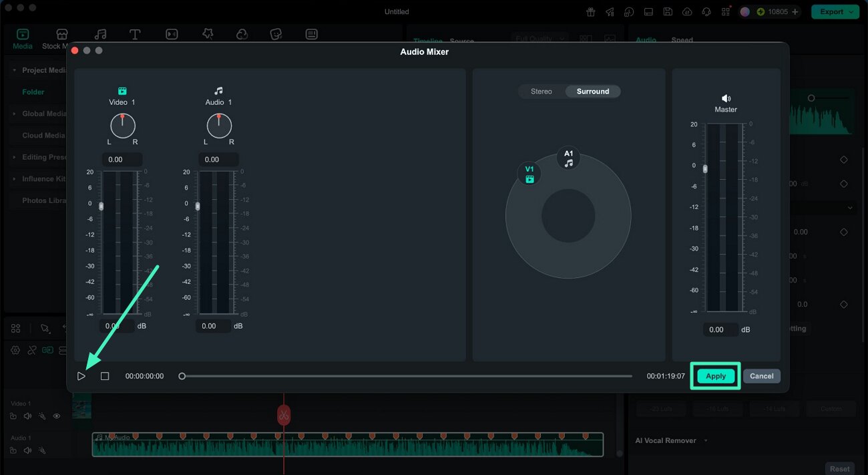
Task: Open the Transitions tab icon
Action: pos(172,35)
